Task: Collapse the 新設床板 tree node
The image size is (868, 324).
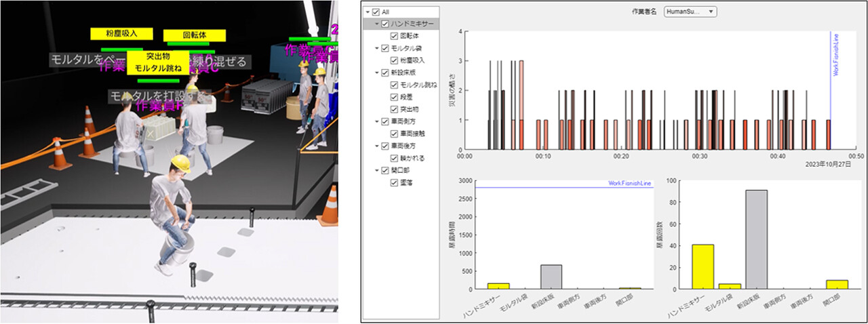Action: 376,73
